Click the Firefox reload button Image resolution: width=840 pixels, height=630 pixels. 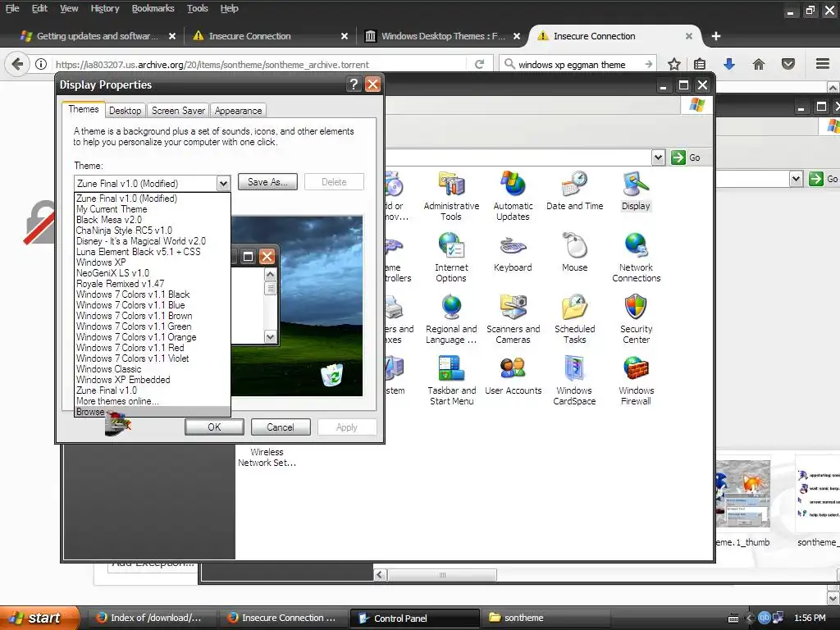[x=479, y=64]
